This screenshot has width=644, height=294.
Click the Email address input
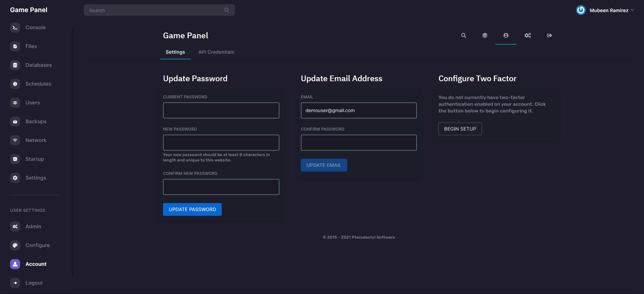point(359,110)
